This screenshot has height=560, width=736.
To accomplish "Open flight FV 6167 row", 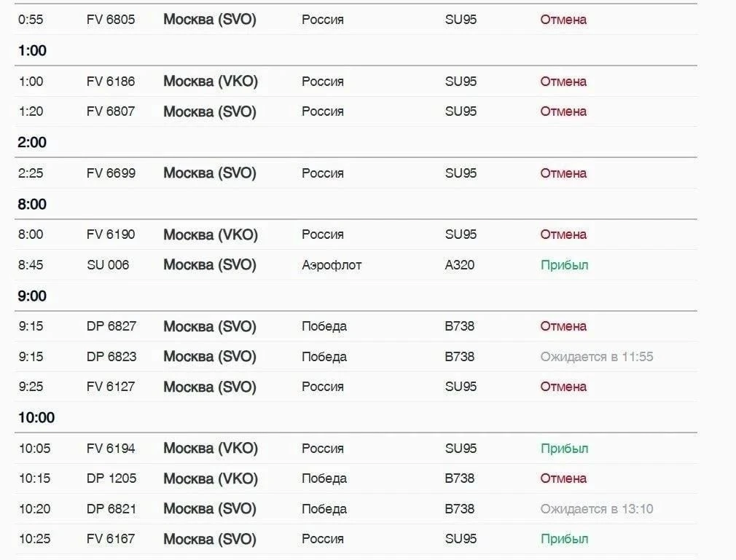I will pos(356,539).
